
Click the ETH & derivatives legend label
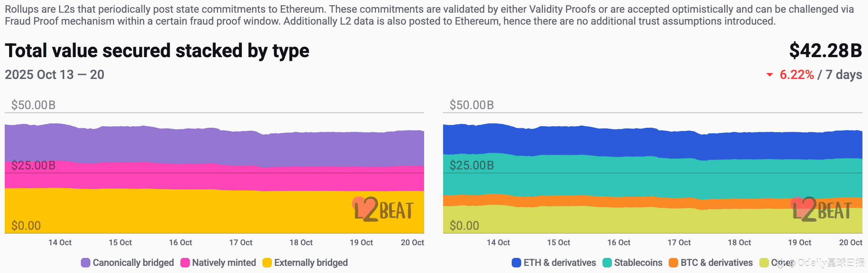[560, 263]
